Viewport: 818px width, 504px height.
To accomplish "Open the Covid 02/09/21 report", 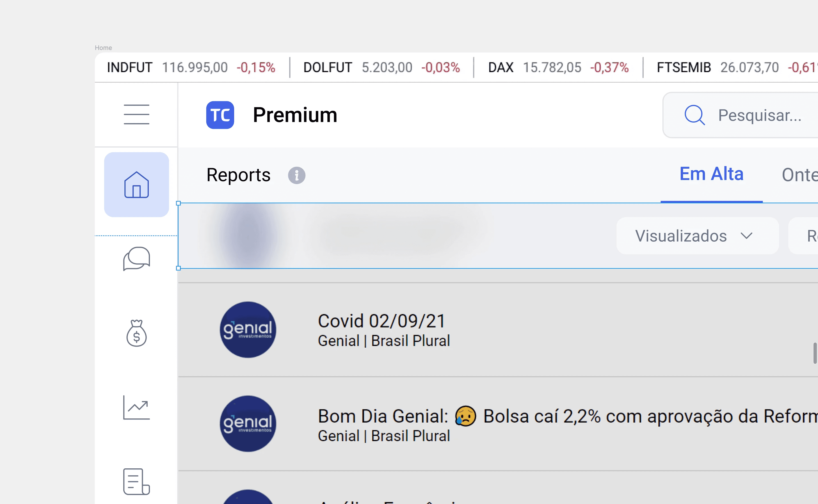I will [x=382, y=321].
